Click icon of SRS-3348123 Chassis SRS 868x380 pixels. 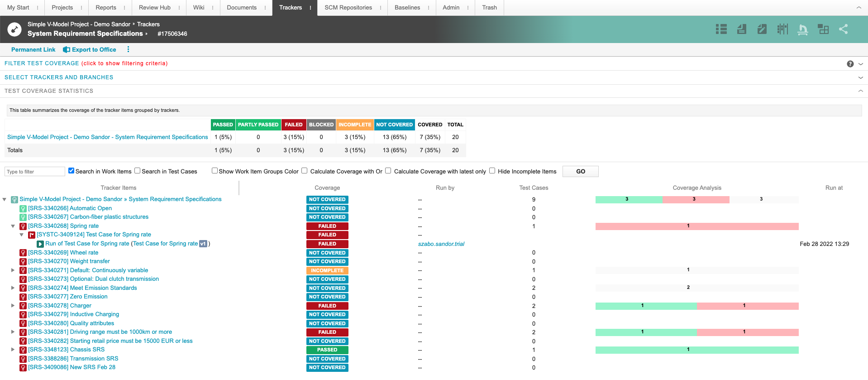pyautogui.click(x=23, y=350)
